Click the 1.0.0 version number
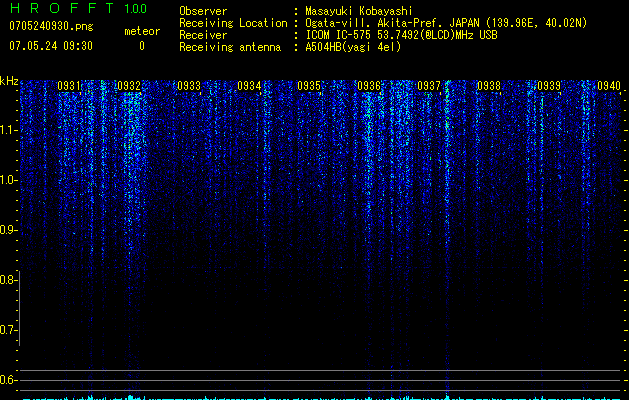 pyautogui.click(x=135, y=9)
